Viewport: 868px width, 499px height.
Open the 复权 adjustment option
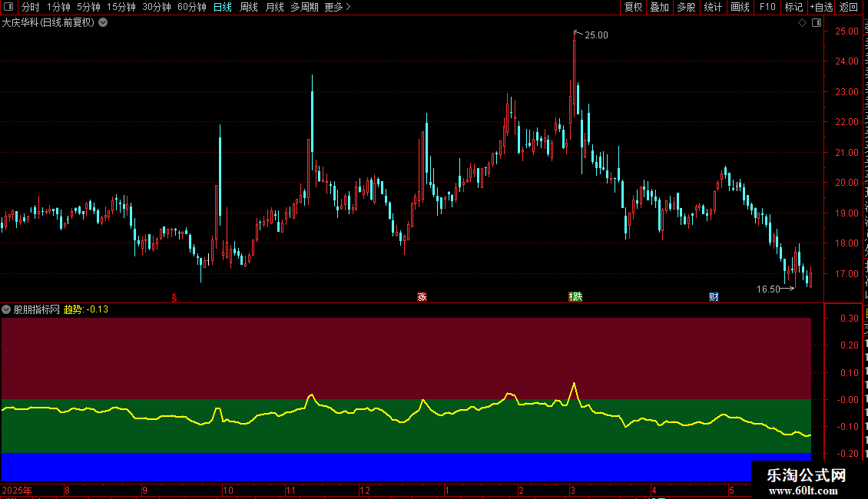[633, 7]
